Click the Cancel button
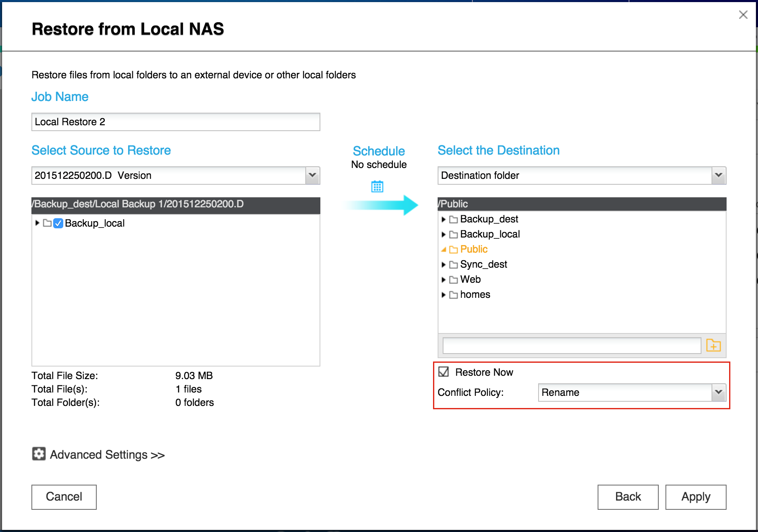The width and height of the screenshot is (758, 532). pos(64,497)
